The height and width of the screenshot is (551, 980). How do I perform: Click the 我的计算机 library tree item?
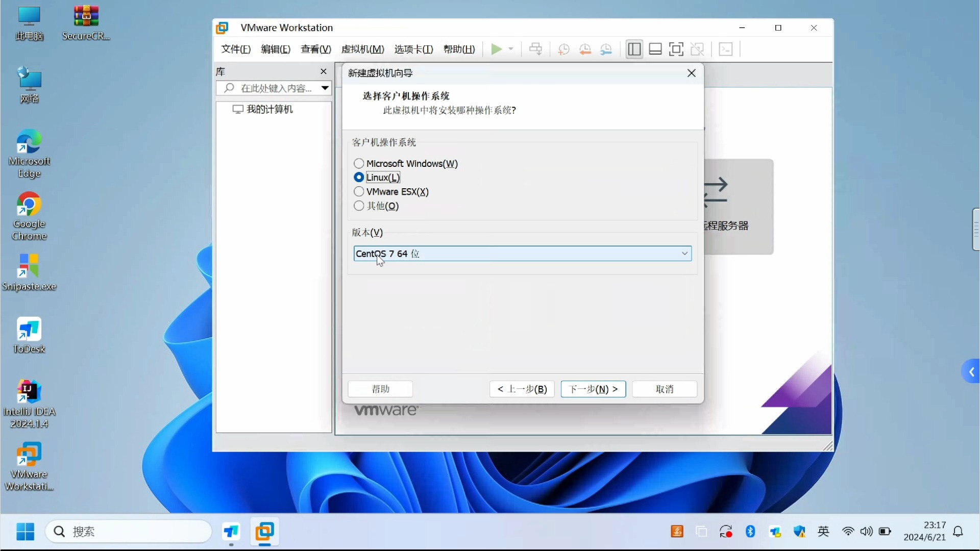[269, 109]
